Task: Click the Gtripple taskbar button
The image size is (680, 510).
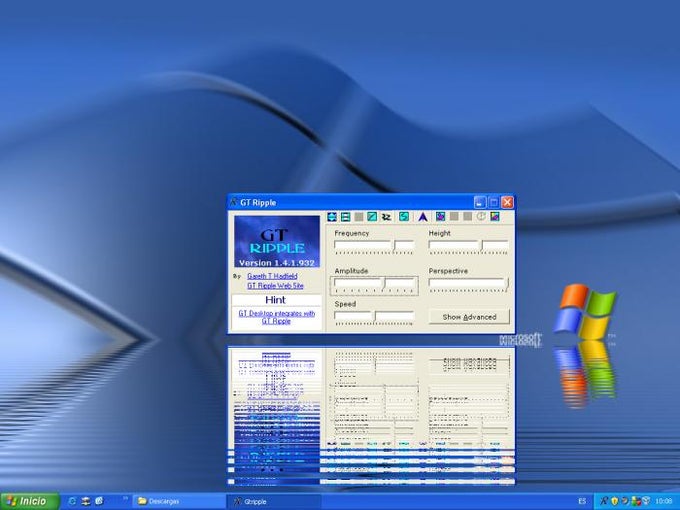Action: 274,501
